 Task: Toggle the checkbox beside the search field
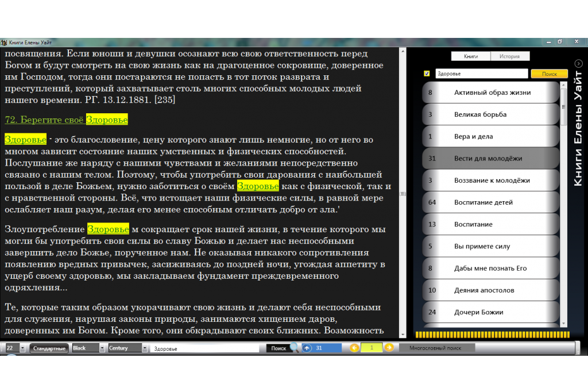point(427,74)
